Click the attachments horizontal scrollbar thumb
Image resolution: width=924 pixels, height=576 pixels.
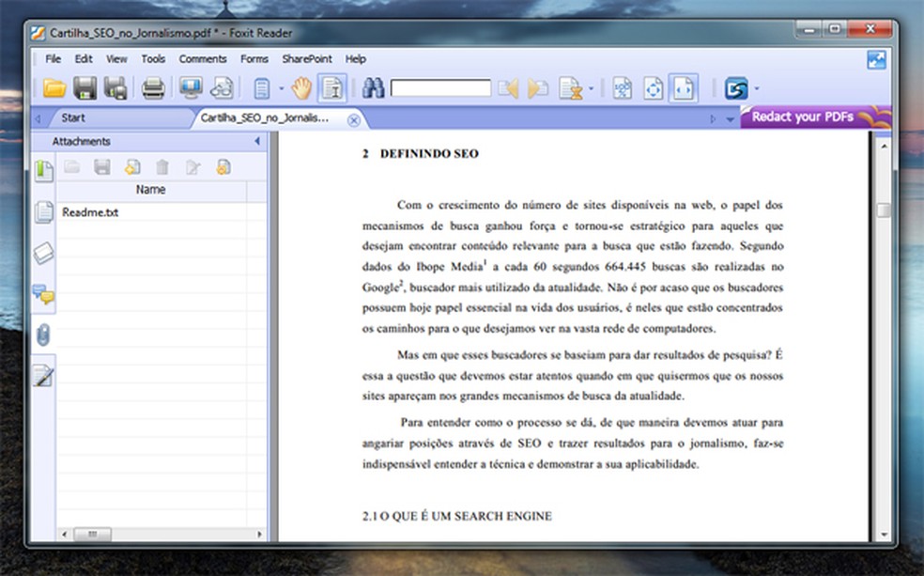point(93,534)
